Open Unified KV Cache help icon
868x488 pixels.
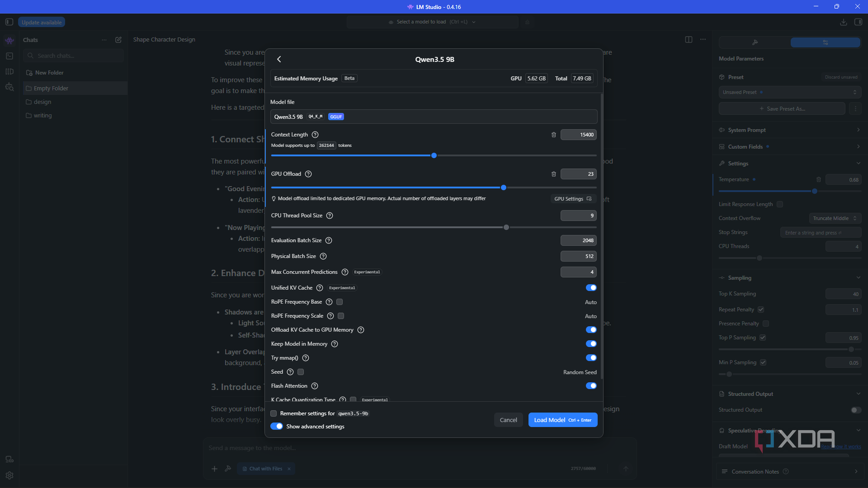pyautogui.click(x=319, y=288)
